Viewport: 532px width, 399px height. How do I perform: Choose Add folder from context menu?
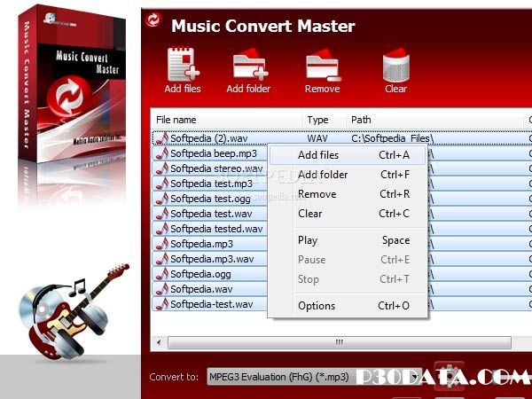[x=323, y=175]
